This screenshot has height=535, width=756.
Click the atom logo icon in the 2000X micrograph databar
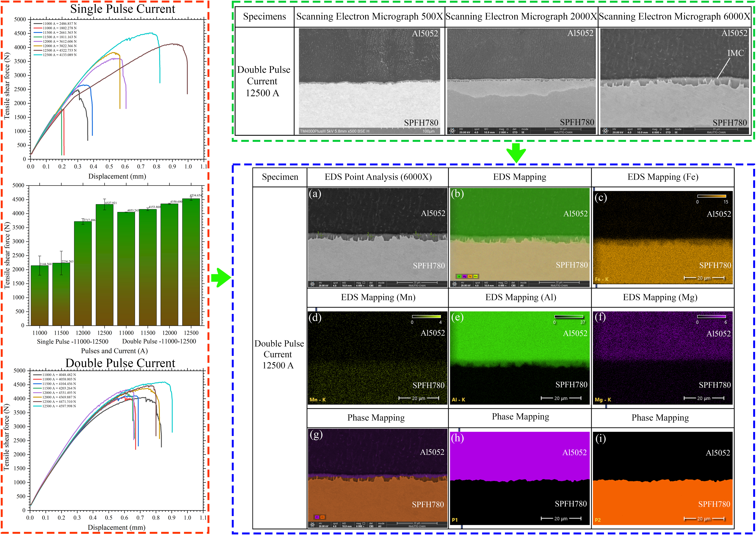click(x=452, y=131)
